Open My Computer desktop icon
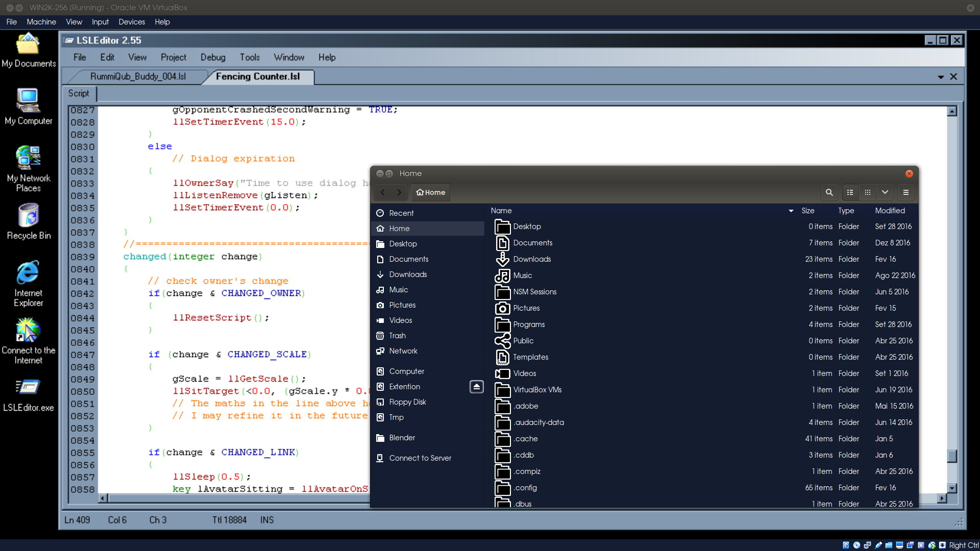Viewport: 980px width, 551px height. coord(28,107)
